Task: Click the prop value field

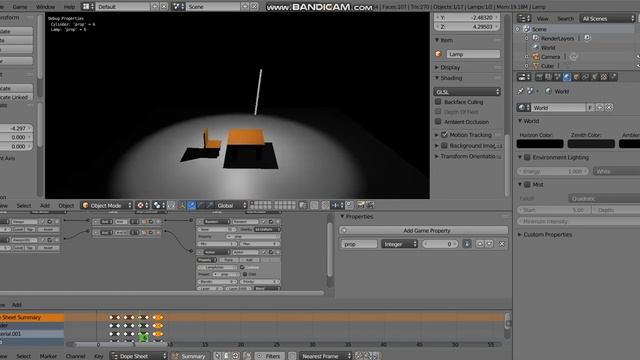Action: point(440,244)
